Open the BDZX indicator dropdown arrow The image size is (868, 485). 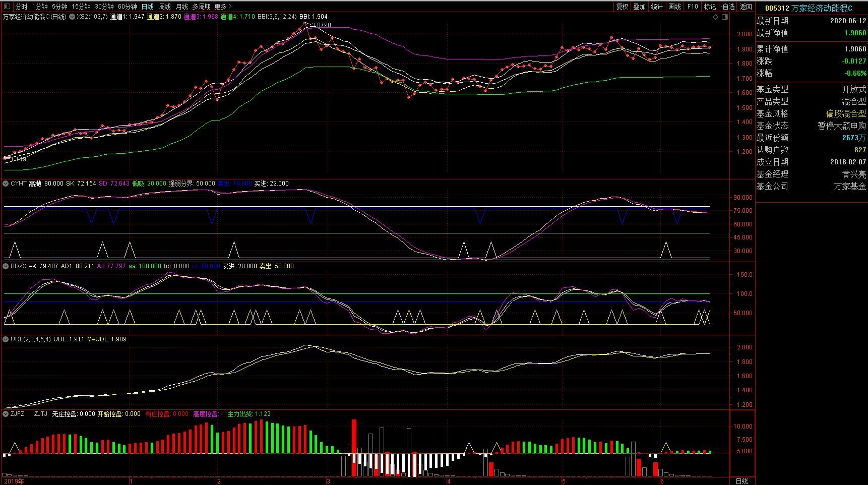pyautogui.click(x=6, y=266)
